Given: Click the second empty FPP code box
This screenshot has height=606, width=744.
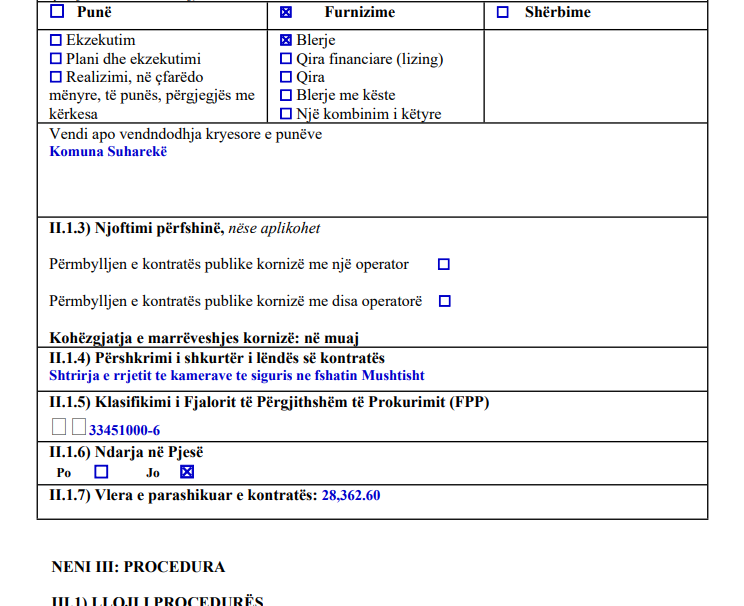Looking at the screenshot, I should tap(79, 426).
